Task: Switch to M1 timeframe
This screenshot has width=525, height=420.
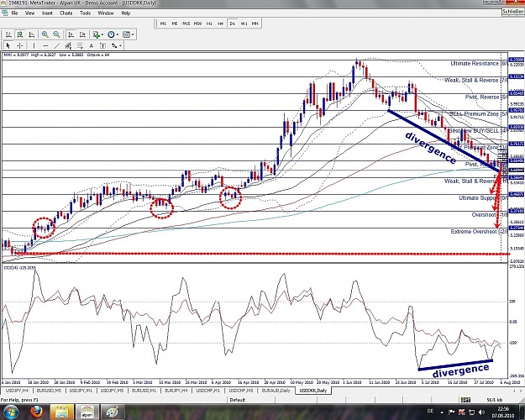Action: pyautogui.click(x=163, y=24)
